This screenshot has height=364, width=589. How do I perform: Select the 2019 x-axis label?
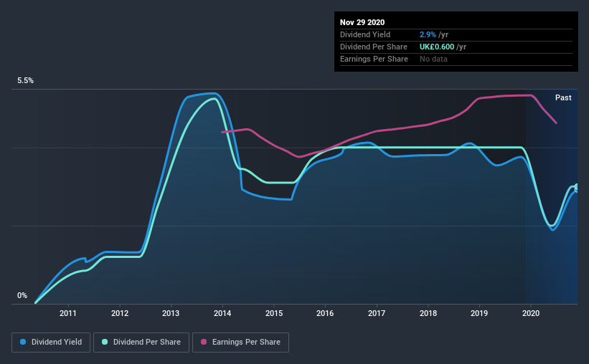pyautogui.click(x=479, y=313)
